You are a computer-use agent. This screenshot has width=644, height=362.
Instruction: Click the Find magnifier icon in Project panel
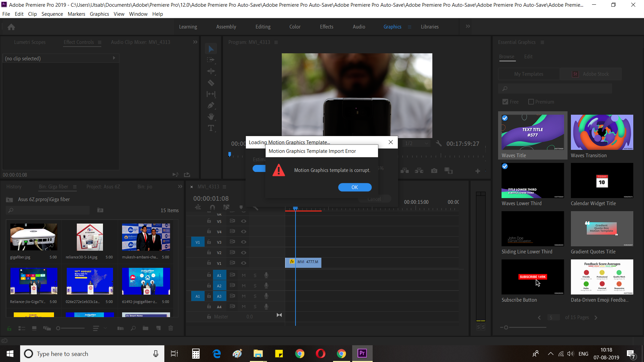[x=133, y=328]
